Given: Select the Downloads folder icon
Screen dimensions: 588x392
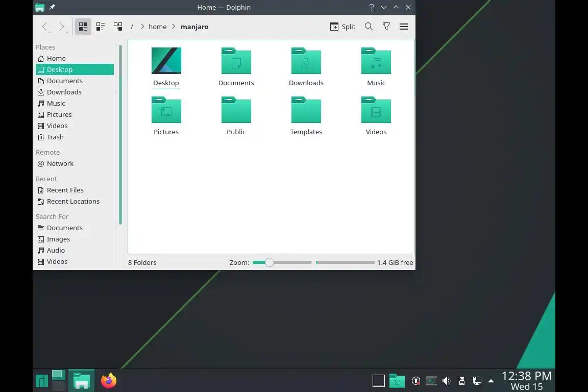Looking at the screenshot, I should pyautogui.click(x=306, y=61).
